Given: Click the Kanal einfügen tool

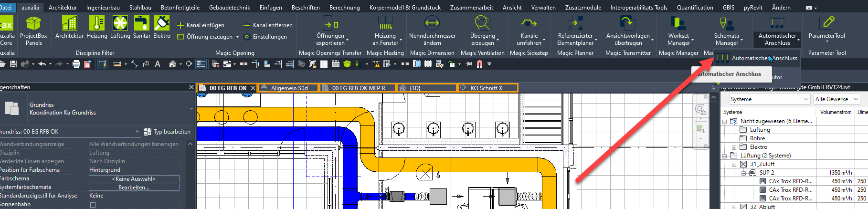Looking at the screenshot, I should pyautogui.click(x=201, y=25).
